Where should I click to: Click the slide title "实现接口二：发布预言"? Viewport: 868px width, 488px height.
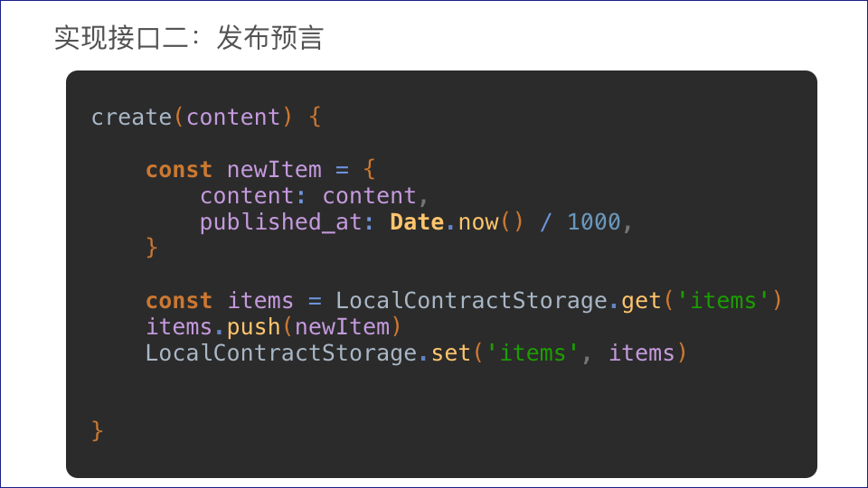click(x=188, y=39)
